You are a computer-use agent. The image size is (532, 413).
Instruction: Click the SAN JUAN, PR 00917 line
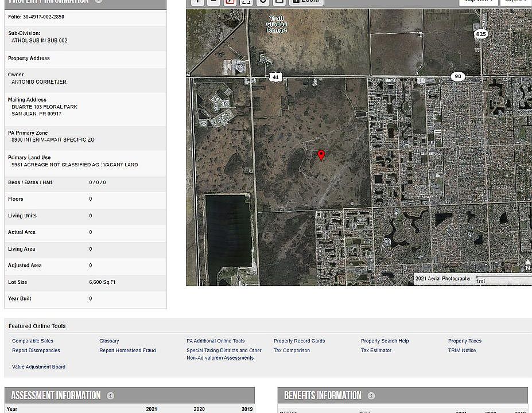coord(37,114)
